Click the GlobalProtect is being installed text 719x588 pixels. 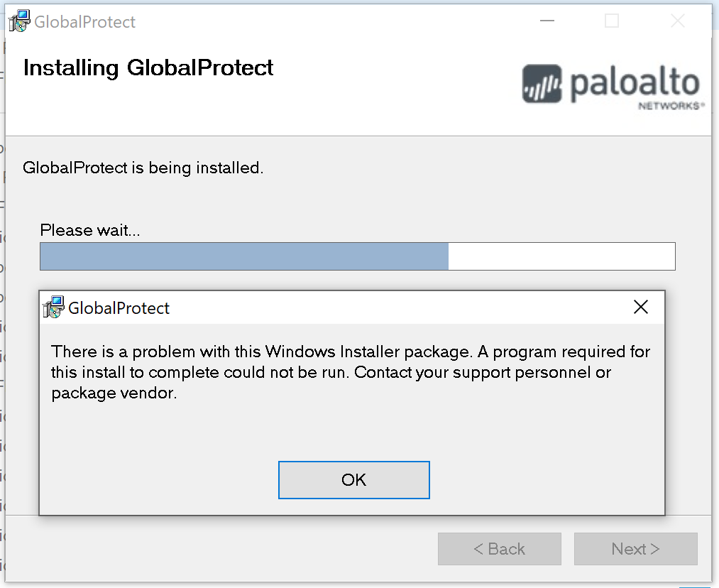coord(143,168)
